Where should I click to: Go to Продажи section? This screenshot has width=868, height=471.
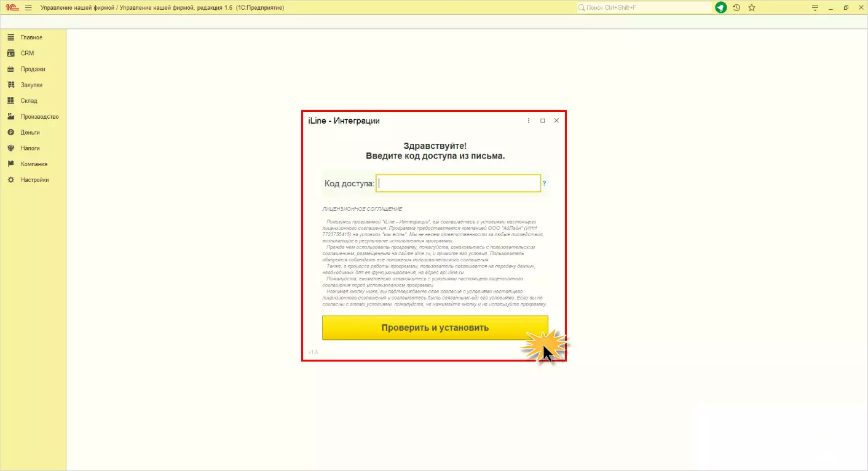tap(33, 69)
